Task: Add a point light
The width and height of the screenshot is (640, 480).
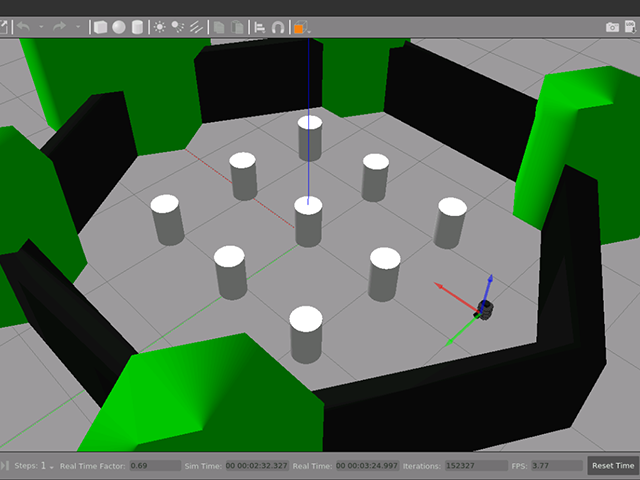Action: point(160,27)
